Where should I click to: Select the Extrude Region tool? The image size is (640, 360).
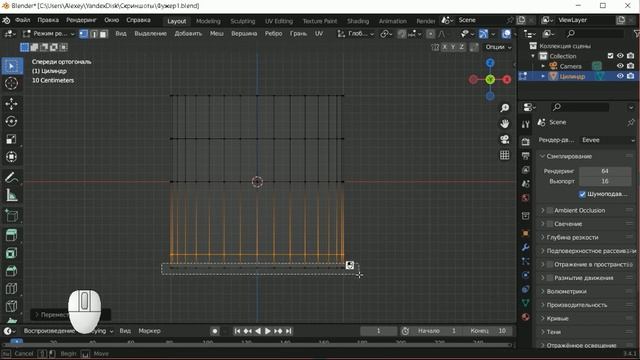11,235
